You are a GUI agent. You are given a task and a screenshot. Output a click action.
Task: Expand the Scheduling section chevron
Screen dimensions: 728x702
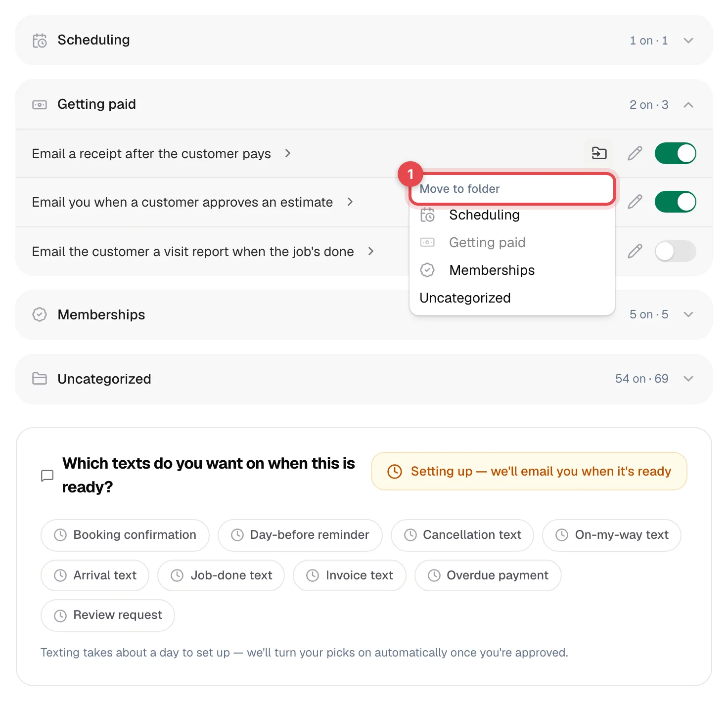coord(688,41)
